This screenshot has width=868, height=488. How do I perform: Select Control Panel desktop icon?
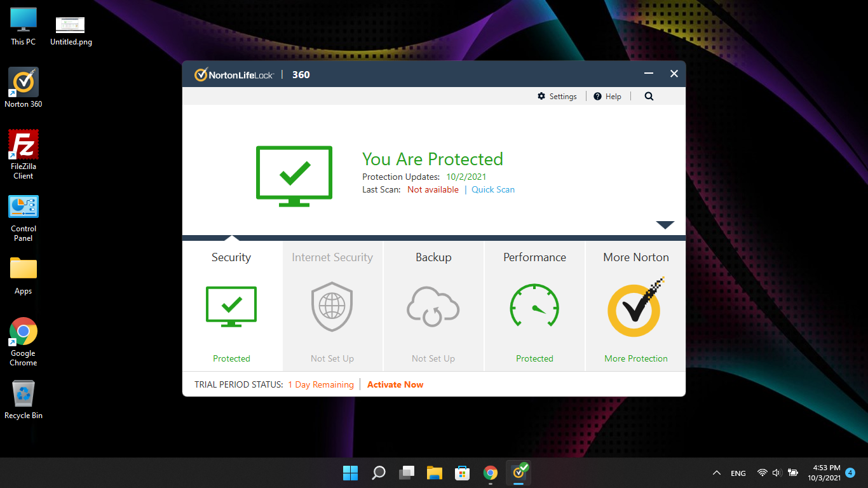(x=24, y=219)
